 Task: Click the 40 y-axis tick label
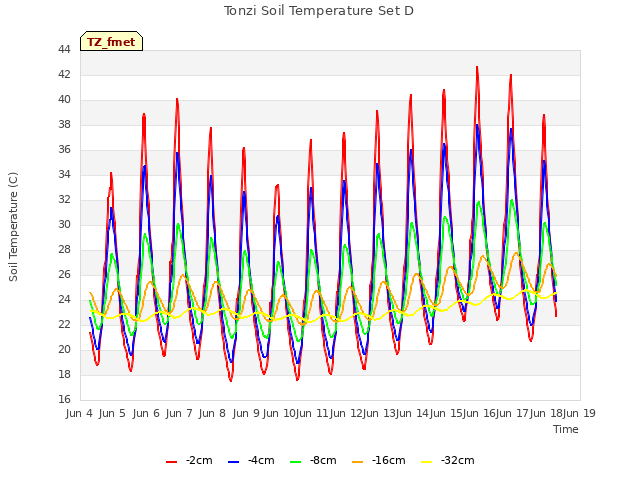click(64, 100)
